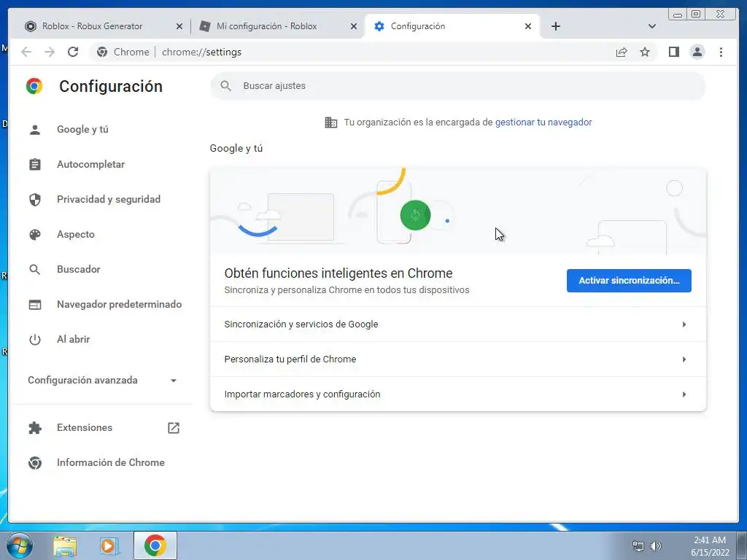This screenshot has height=560, width=747.
Task: Open Importar marcadores y configuración arrow
Action: [684, 394]
